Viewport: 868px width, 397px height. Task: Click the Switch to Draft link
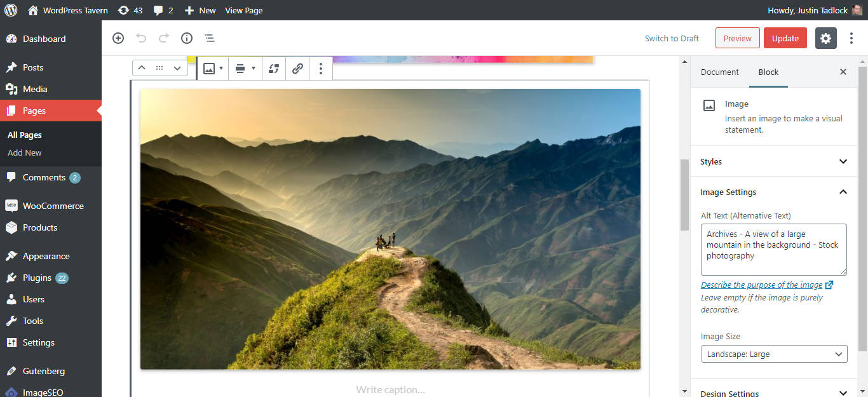(x=672, y=38)
